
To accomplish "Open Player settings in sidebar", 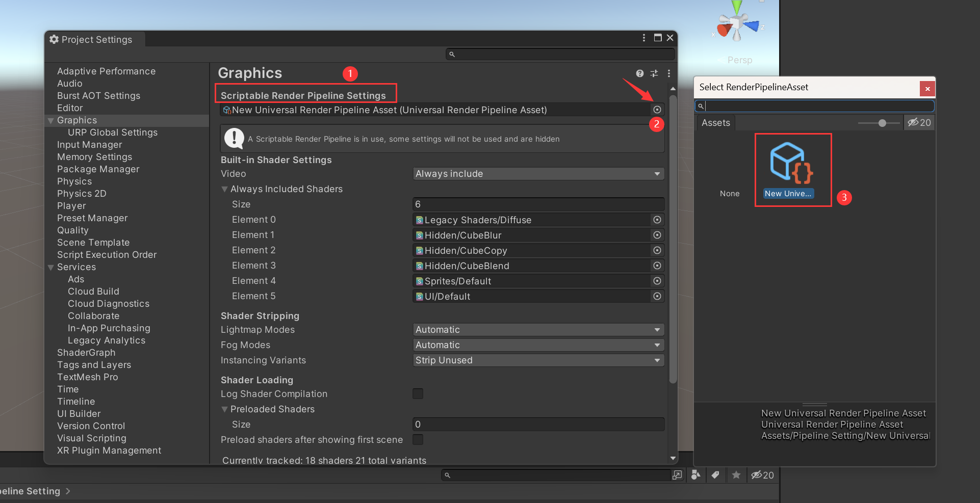I will pyautogui.click(x=71, y=206).
